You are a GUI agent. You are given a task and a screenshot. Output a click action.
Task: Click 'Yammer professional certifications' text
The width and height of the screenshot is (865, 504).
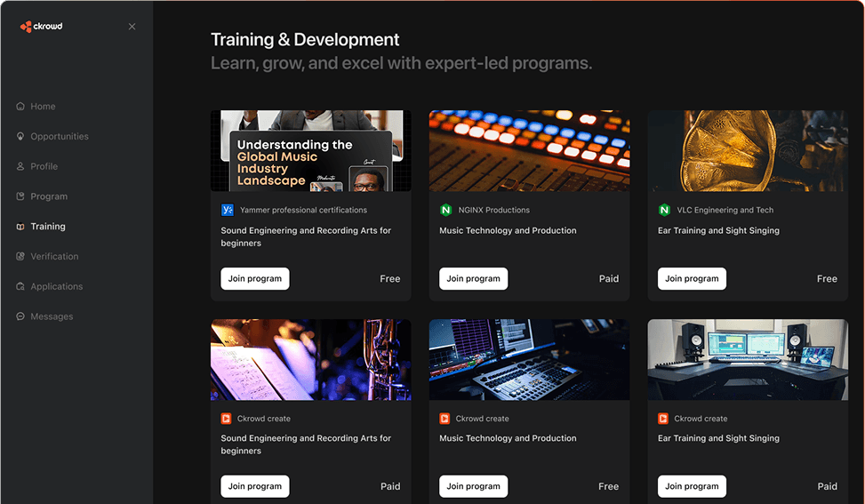[303, 210]
